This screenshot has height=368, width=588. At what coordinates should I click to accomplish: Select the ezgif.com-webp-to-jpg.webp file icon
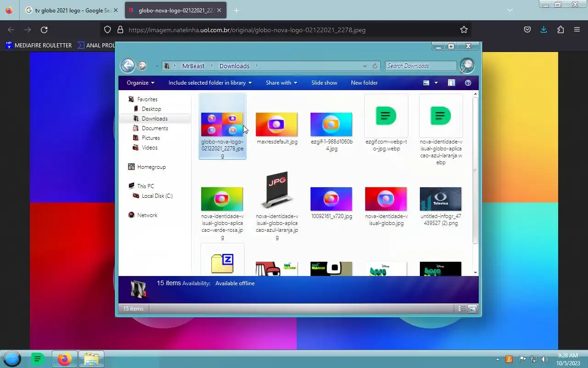click(x=386, y=116)
